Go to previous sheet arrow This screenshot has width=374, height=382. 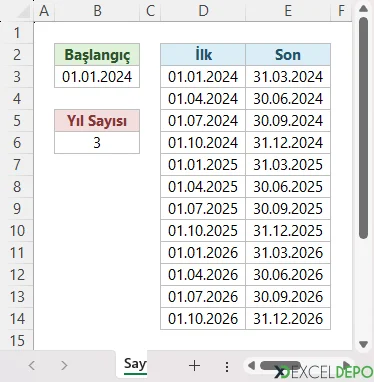32,366
